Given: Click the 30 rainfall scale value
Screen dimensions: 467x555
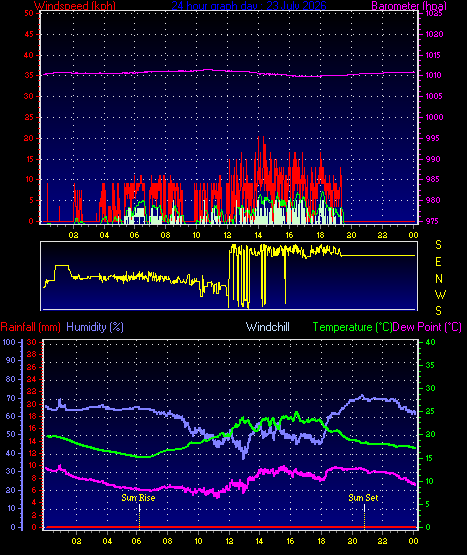Looking at the screenshot, I should pos(32,342).
